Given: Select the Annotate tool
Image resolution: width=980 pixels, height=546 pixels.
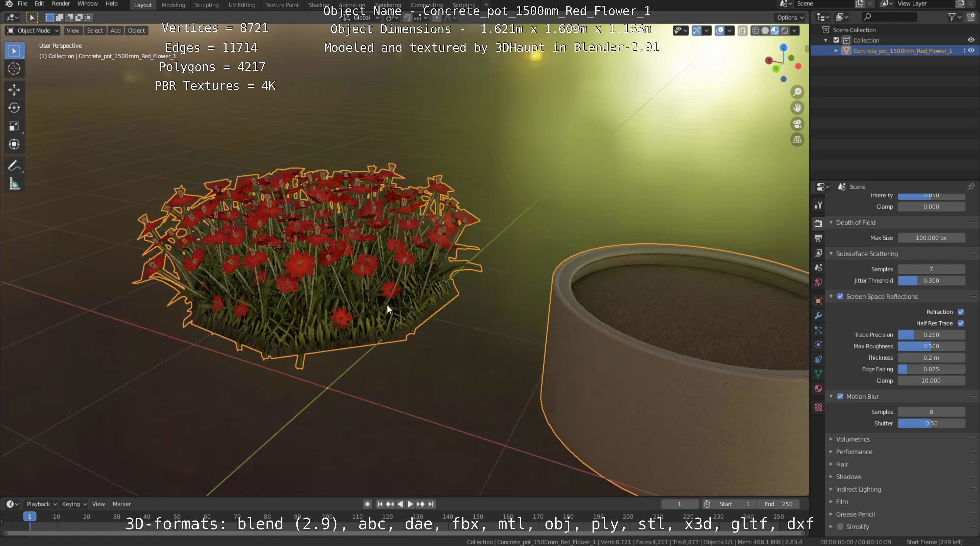Looking at the screenshot, I should [x=15, y=166].
